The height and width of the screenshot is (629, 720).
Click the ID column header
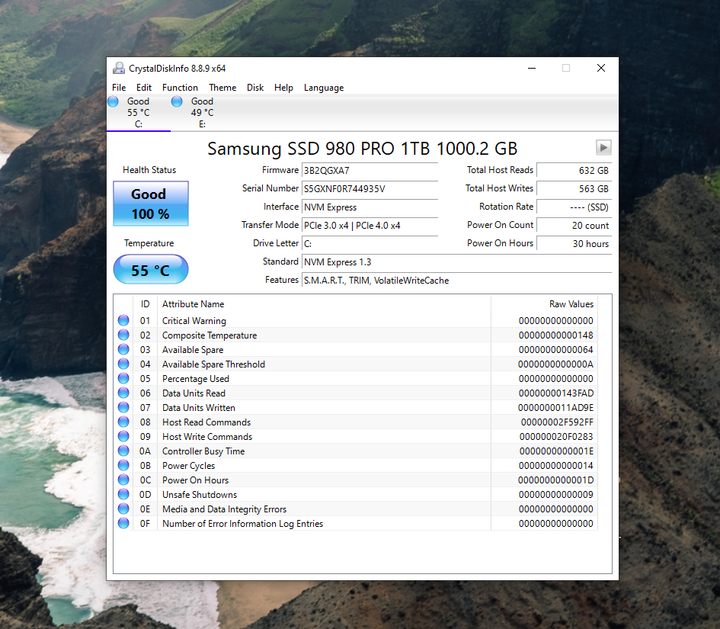tap(145, 304)
